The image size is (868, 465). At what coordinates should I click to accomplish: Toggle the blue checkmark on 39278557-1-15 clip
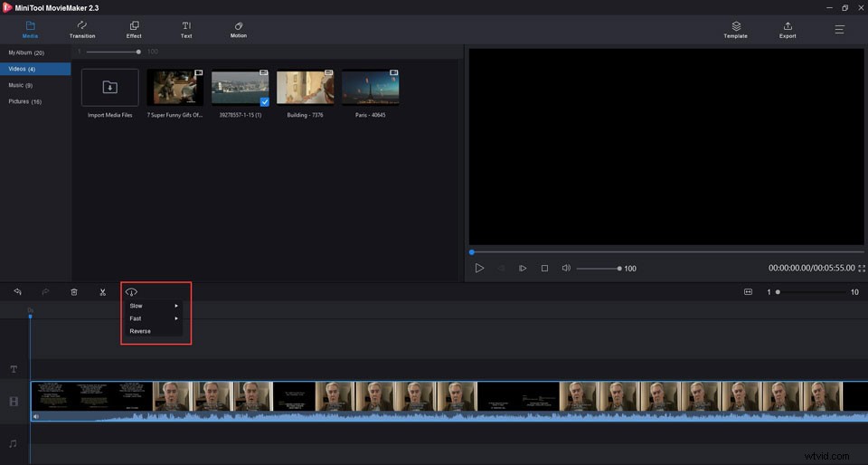pos(265,102)
